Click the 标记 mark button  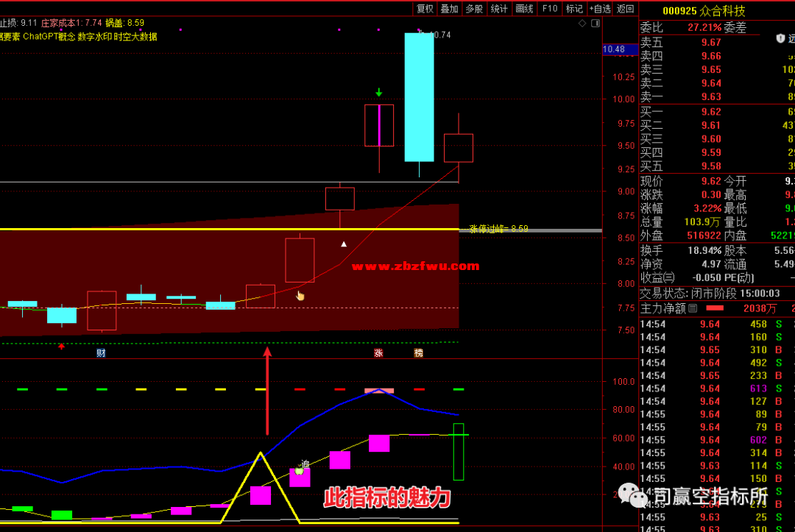point(574,9)
